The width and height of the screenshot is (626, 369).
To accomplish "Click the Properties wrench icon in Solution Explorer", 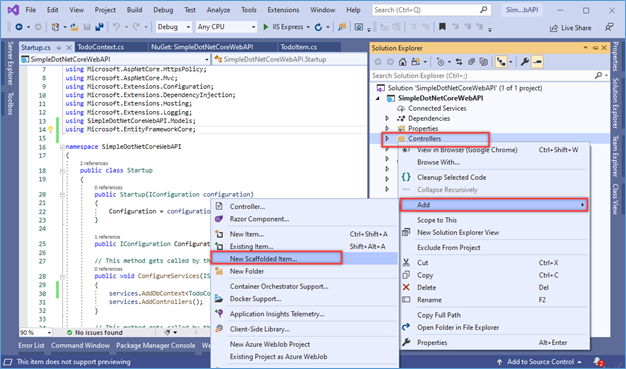I will tap(524, 62).
